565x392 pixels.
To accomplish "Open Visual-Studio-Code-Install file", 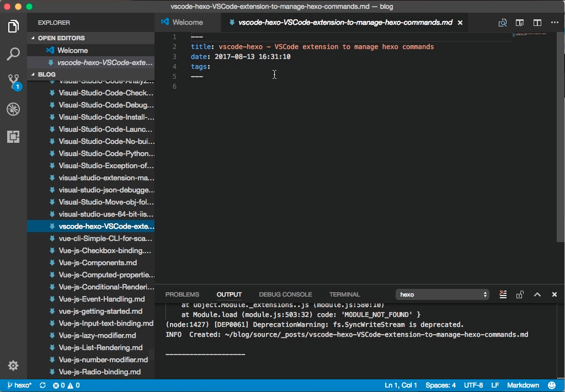I will [x=91, y=117].
